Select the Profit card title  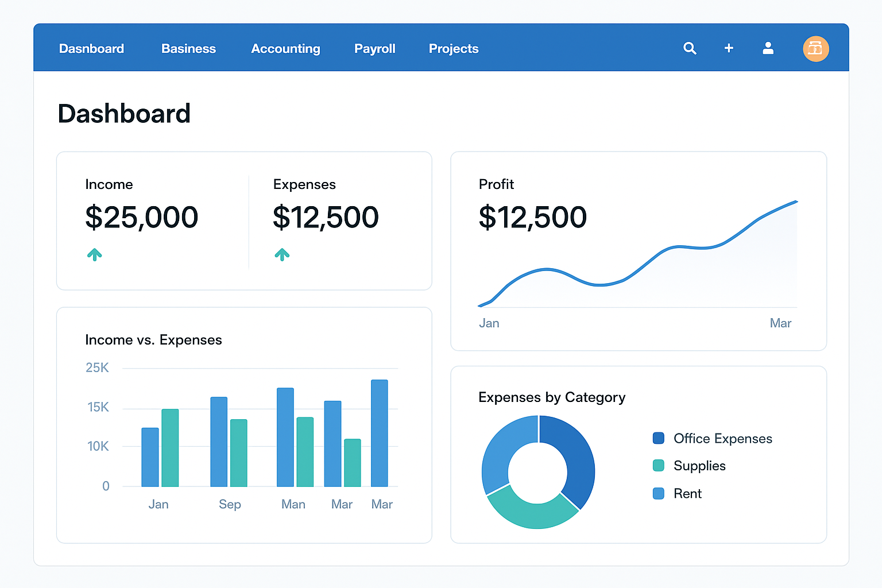[496, 184]
